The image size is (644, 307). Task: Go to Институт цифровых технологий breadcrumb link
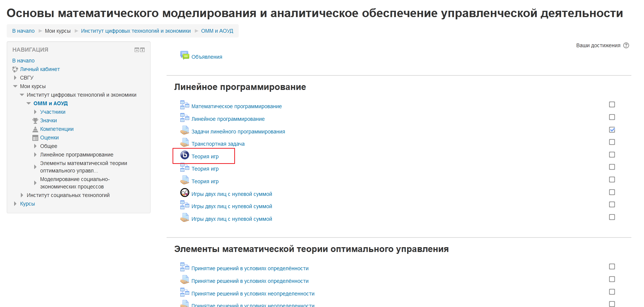tap(136, 31)
